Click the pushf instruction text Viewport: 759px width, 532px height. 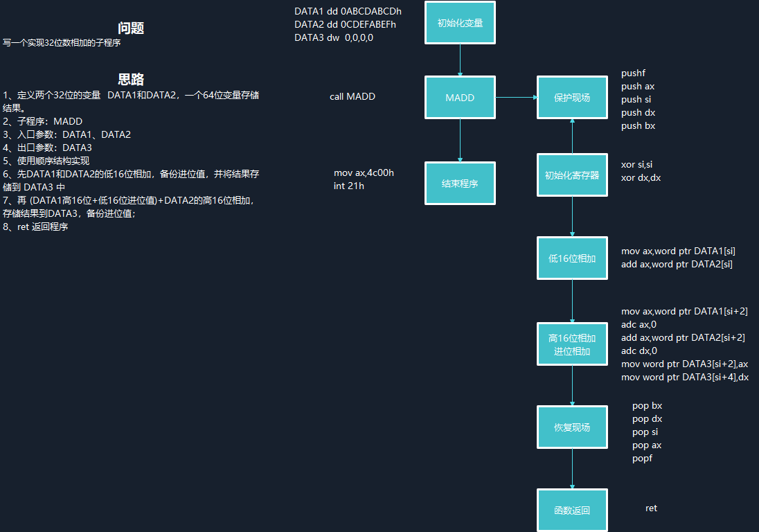tap(633, 73)
